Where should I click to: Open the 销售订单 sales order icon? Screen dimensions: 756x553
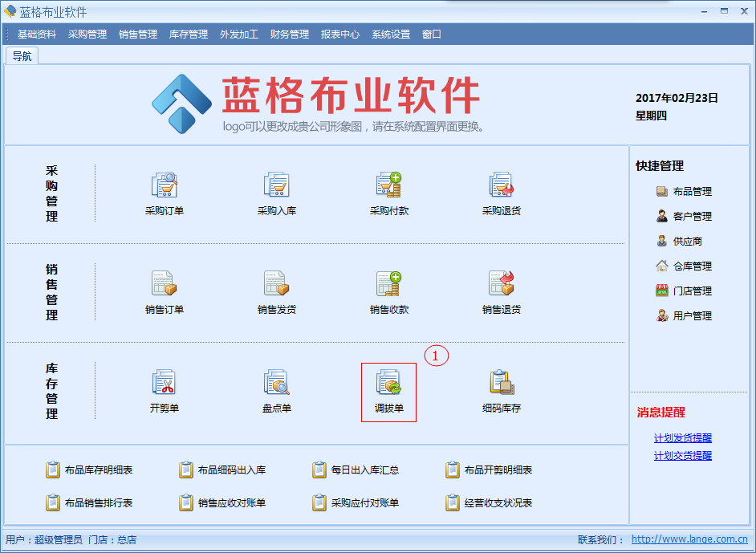coord(165,283)
